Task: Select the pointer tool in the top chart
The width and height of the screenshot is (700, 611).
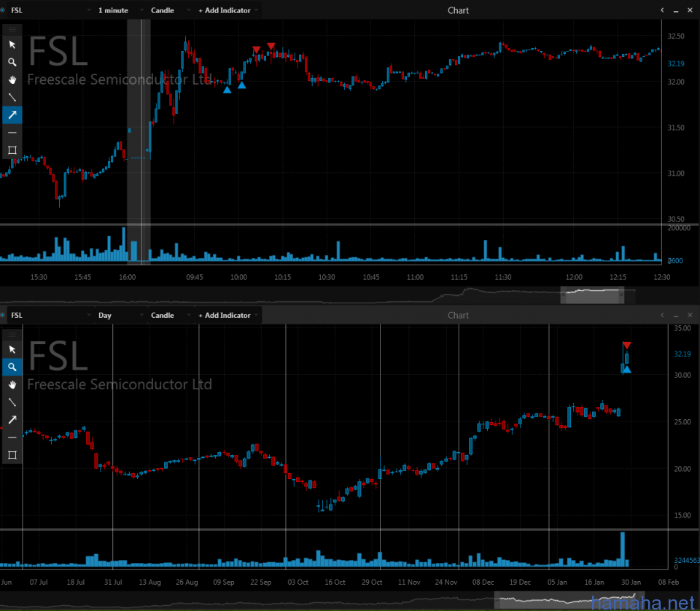Action: click(x=12, y=44)
